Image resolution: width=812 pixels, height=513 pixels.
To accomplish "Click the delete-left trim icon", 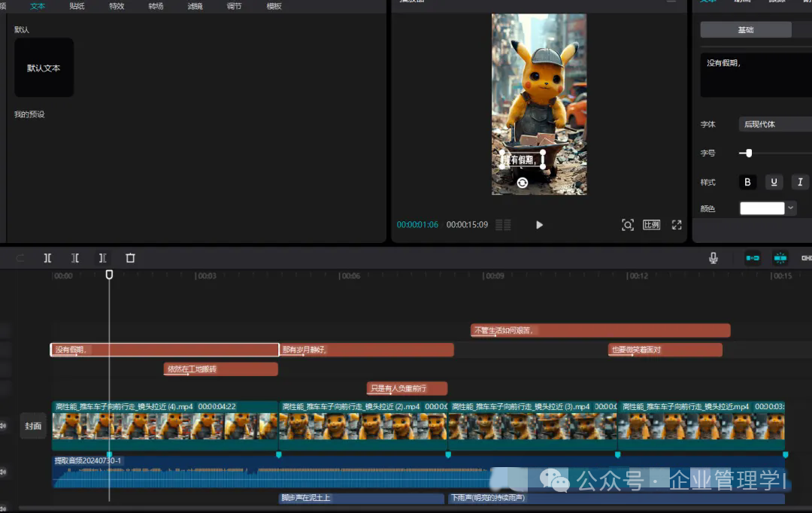I will 75,258.
